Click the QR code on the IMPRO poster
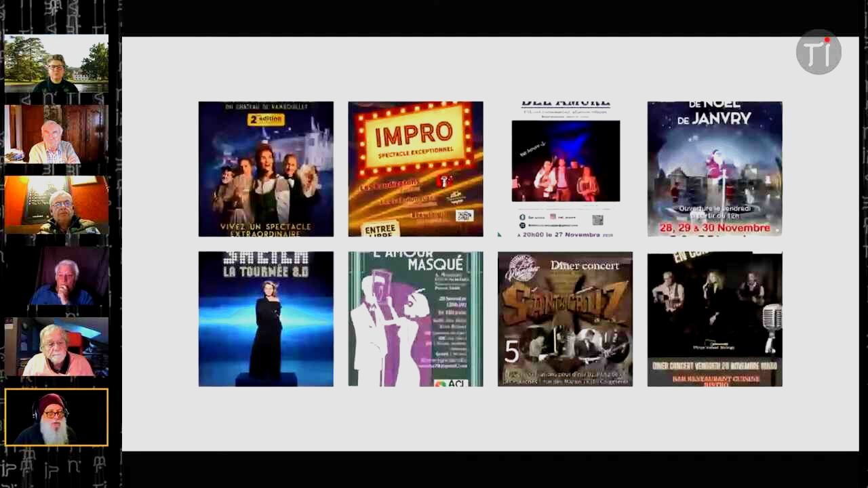This screenshot has width=868, height=488. pos(464,216)
